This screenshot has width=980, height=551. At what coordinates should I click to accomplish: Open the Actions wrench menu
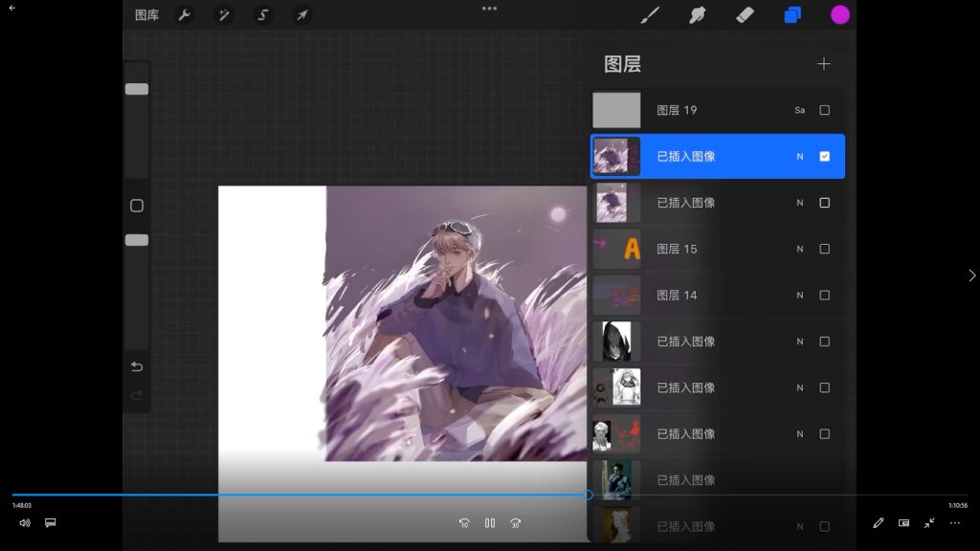point(185,15)
